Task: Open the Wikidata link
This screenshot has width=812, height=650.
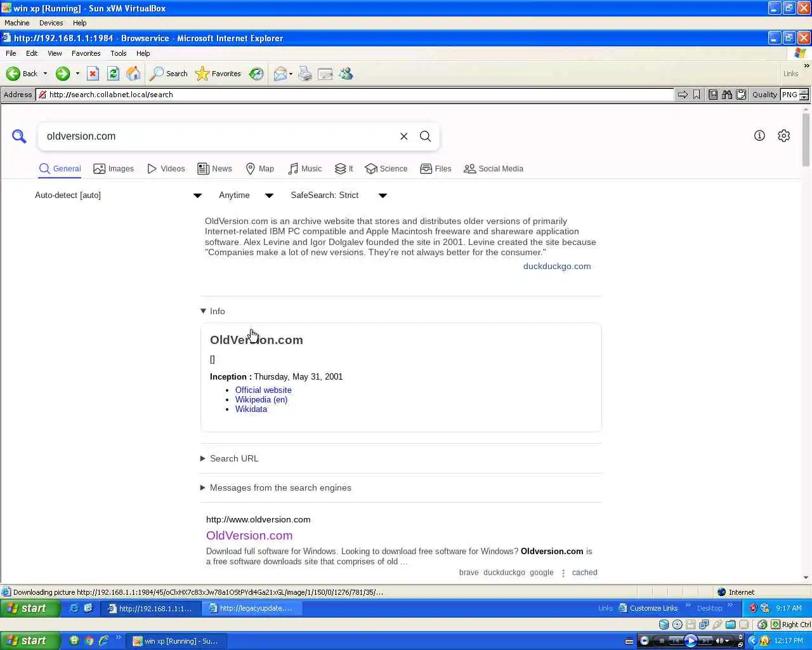Action: 251,409
